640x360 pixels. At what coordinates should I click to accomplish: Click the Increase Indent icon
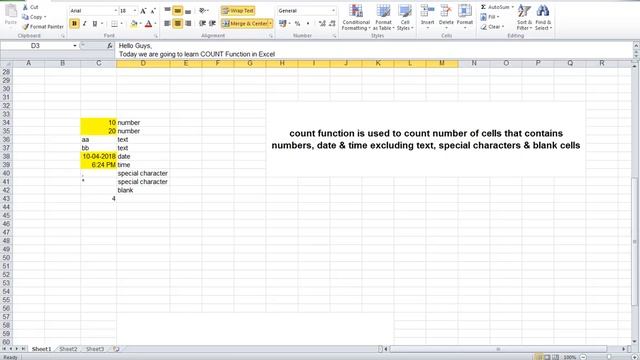212,24
